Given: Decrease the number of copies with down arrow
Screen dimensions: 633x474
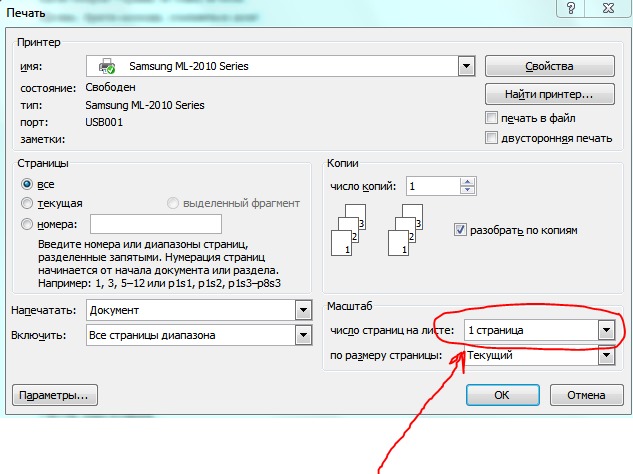Looking at the screenshot, I should [x=464, y=191].
